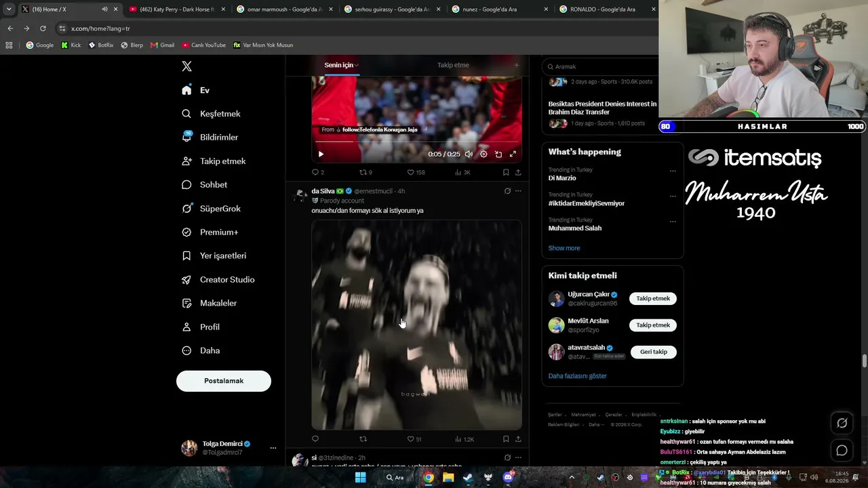Image resolution: width=868 pixels, height=488 pixels.
Task: Switch to the Takip etme tab
Action: [453, 65]
